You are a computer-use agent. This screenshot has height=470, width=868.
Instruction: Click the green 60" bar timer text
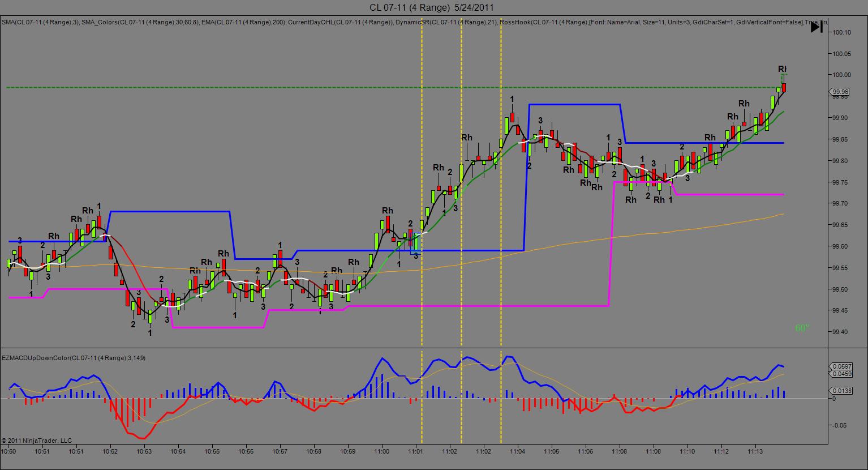point(802,328)
